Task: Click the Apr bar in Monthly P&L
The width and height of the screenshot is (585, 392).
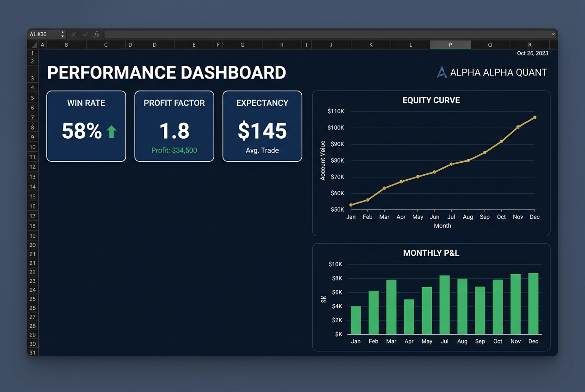Action: coord(409,317)
